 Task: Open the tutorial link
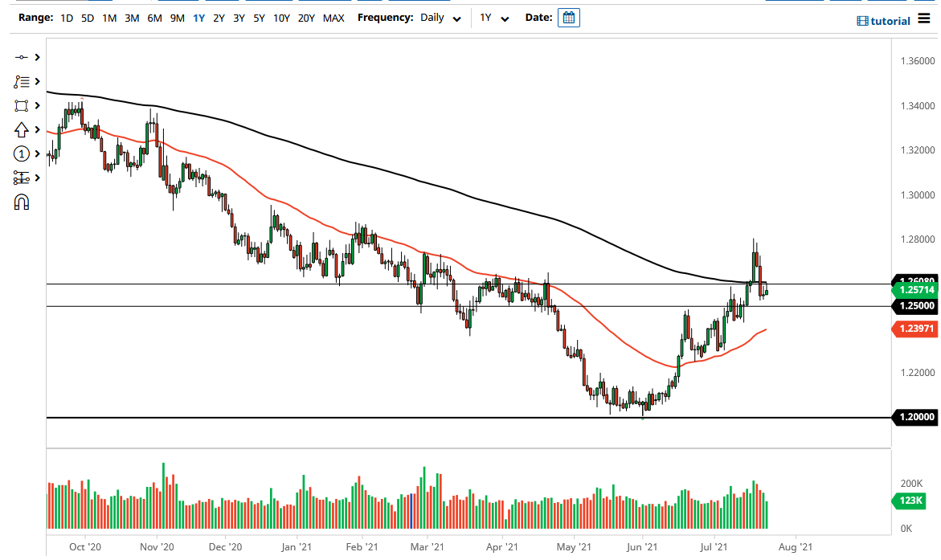pos(883,19)
